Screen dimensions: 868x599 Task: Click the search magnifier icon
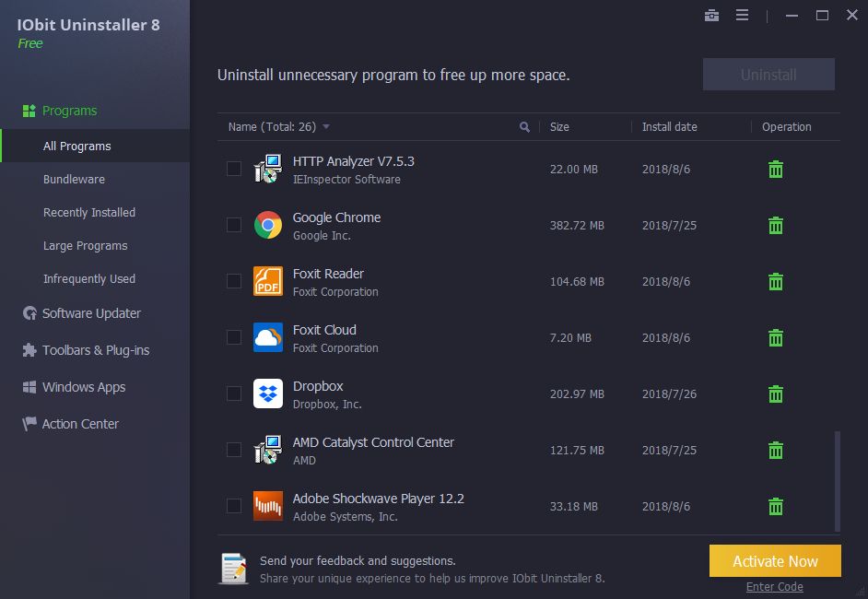[x=525, y=127]
